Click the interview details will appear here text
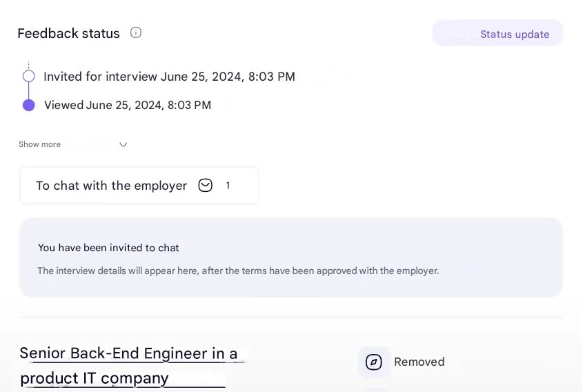Image resolution: width=583 pixels, height=392 pixels. [238, 271]
